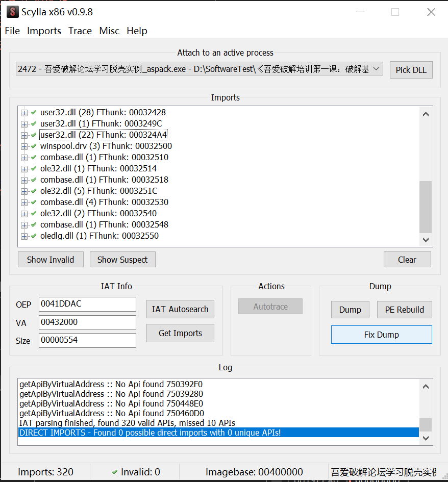Click the green checkmark of ole32.dll (5)
The height and width of the screenshot is (482, 448).
pyautogui.click(x=34, y=191)
